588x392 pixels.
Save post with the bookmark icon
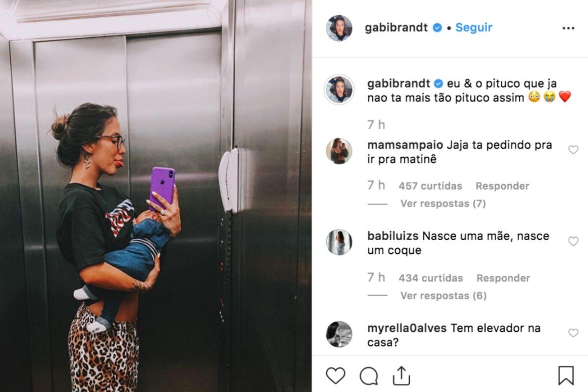[x=566, y=376]
